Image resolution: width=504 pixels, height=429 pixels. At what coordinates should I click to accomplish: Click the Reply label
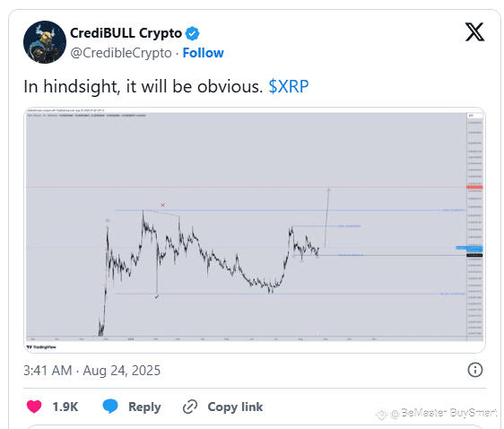[x=144, y=407]
